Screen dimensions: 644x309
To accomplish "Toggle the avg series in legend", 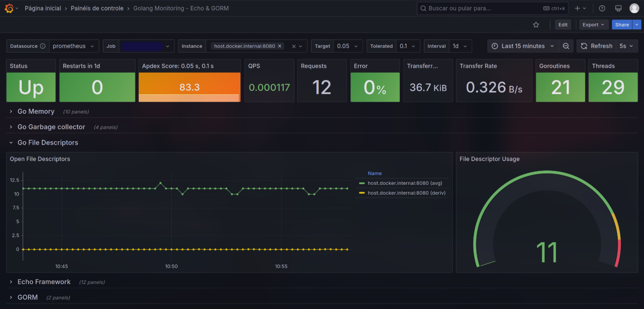I will click(405, 183).
